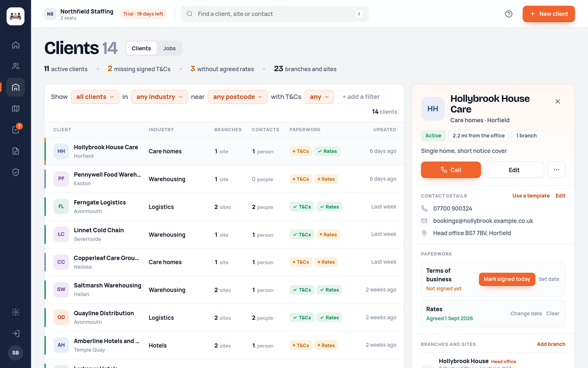Select the Ferngate Logistics row
Image resolution: width=588 pixels, height=368 pixels.
[224, 207]
